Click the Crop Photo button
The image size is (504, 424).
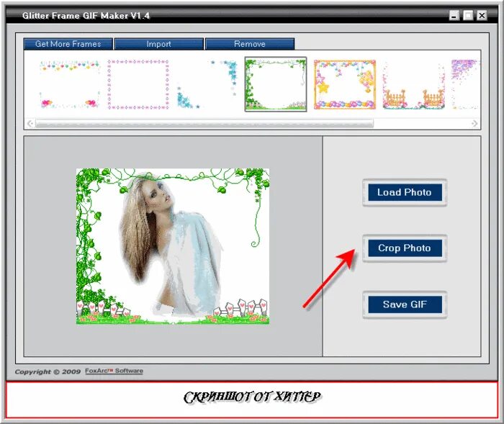point(405,248)
